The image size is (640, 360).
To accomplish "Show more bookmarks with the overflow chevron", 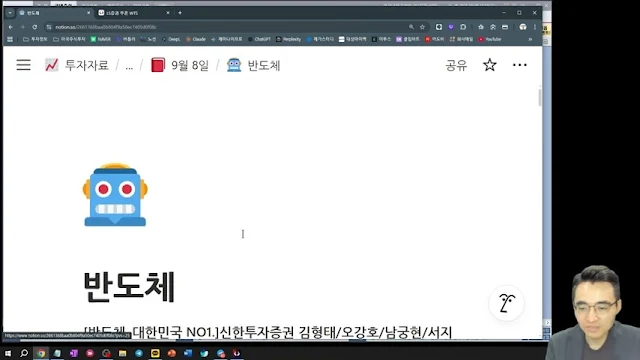I will 530,39.
